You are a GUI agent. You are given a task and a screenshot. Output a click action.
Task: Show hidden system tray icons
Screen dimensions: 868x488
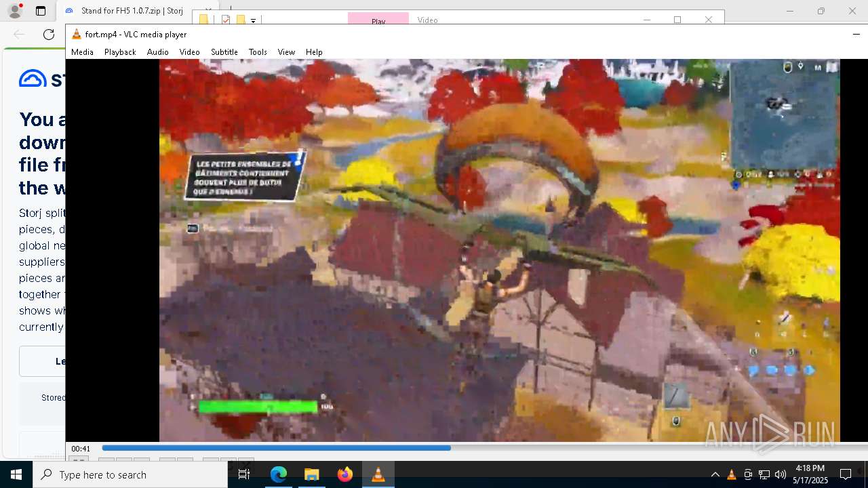point(715,474)
